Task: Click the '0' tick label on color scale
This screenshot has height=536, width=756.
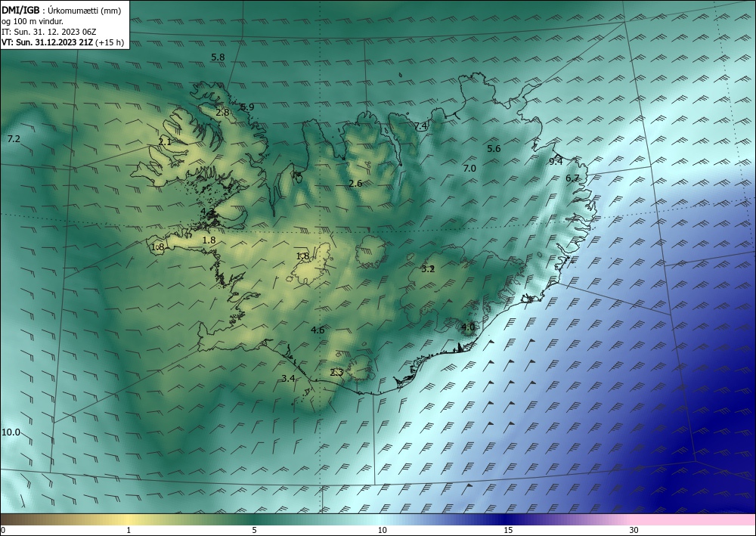Action: click(3, 531)
